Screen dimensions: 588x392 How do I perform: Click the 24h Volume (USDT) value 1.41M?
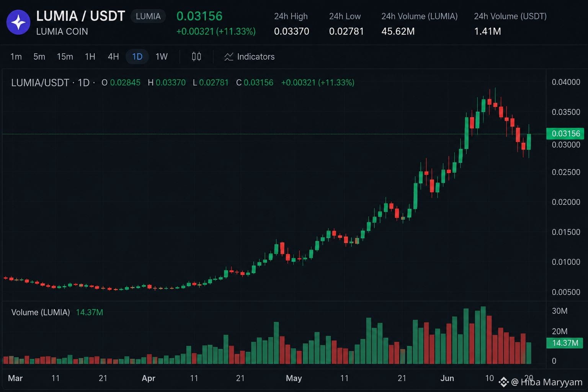487,31
